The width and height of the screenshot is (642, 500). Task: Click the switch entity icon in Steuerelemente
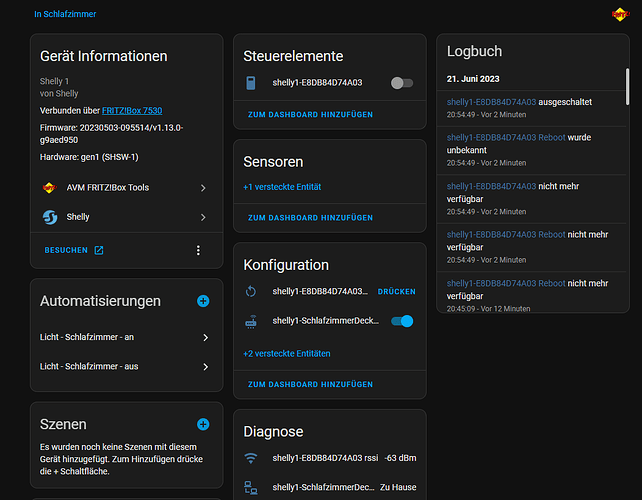(251, 83)
